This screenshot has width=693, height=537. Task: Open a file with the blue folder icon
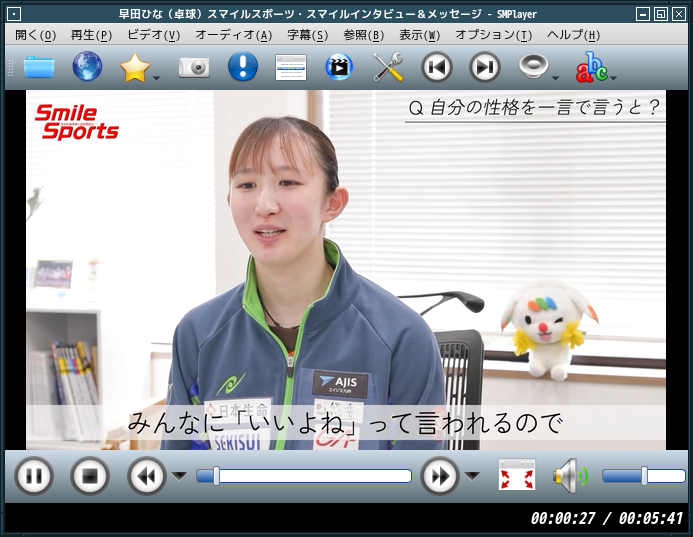pos(39,67)
